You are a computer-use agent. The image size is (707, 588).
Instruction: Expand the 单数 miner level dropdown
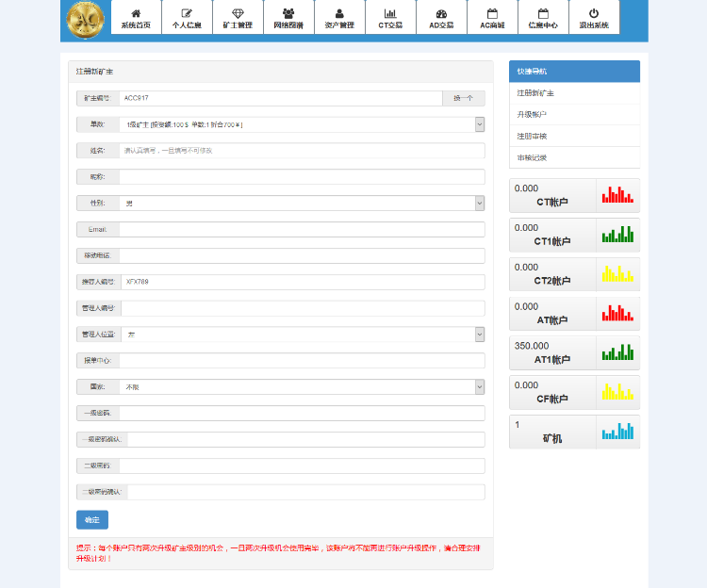(x=302, y=124)
